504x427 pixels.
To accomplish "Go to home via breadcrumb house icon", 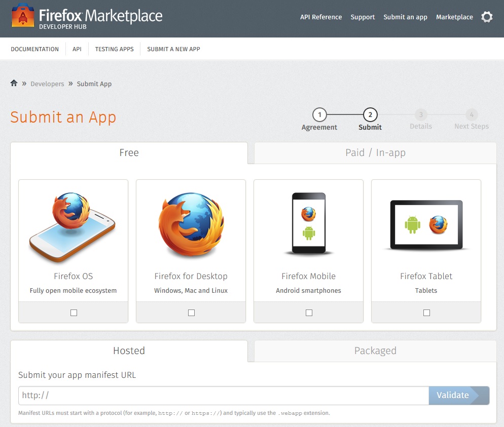I will [14, 83].
